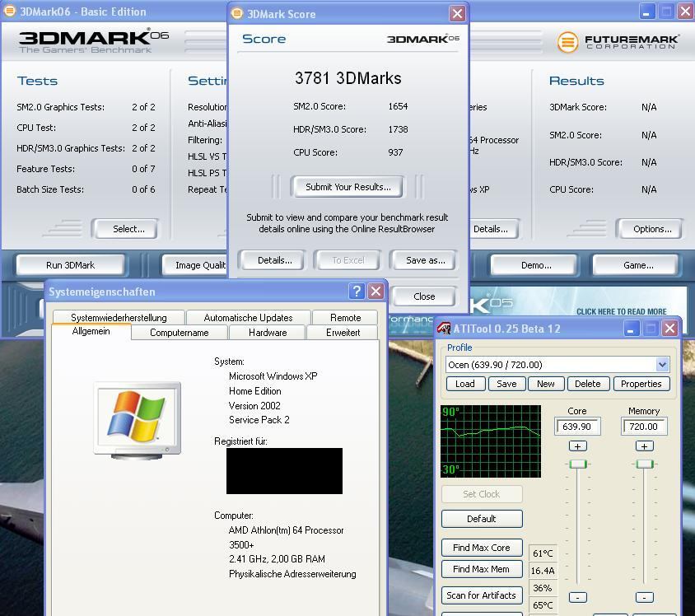Open the Computername tab
Viewport: 695px width, 616px height.
[179, 333]
